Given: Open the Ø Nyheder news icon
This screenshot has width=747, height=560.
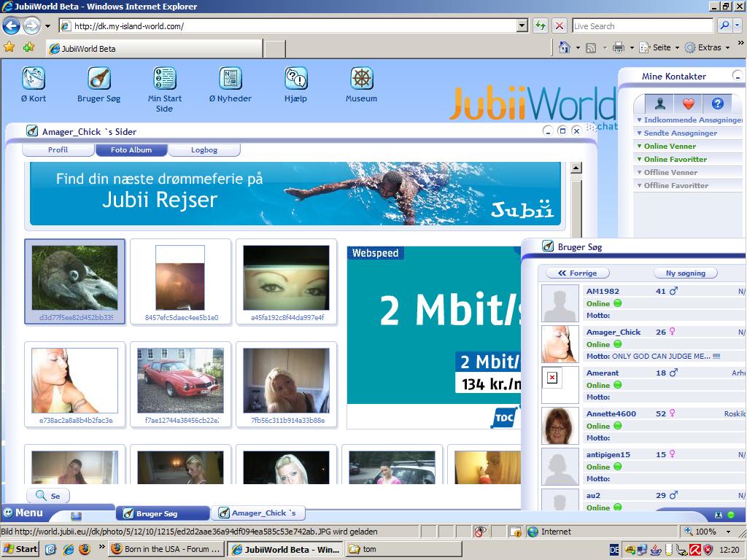Looking at the screenshot, I should pyautogui.click(x=231, y=78).
